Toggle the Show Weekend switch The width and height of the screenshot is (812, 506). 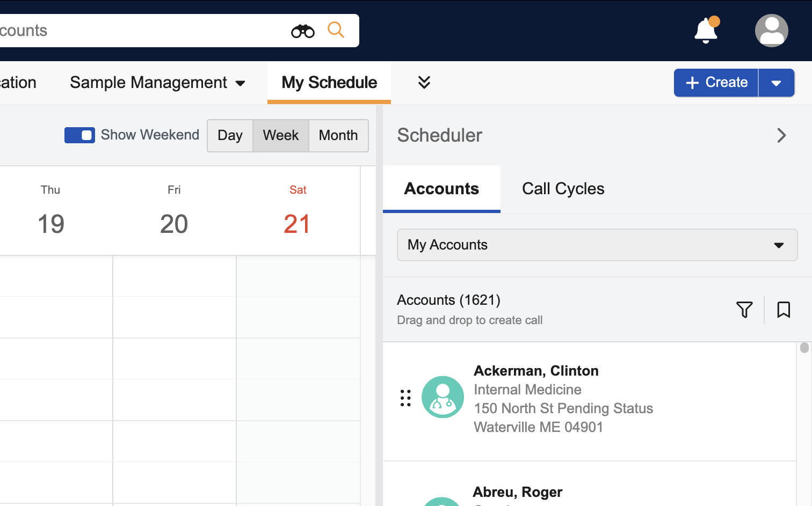click(79, 135)
